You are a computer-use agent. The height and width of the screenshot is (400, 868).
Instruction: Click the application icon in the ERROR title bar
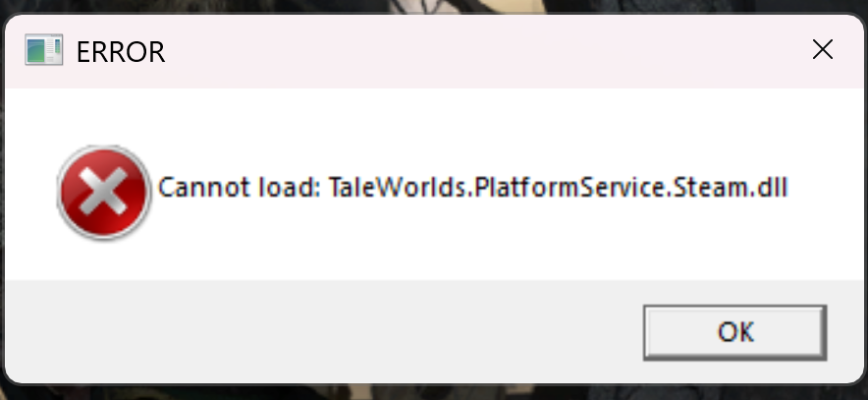click(44, 50)
